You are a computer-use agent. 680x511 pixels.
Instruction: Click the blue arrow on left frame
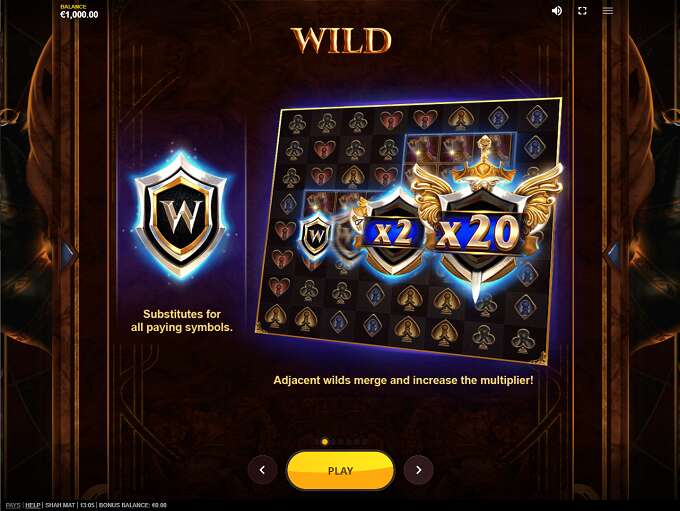click(68, 255)
